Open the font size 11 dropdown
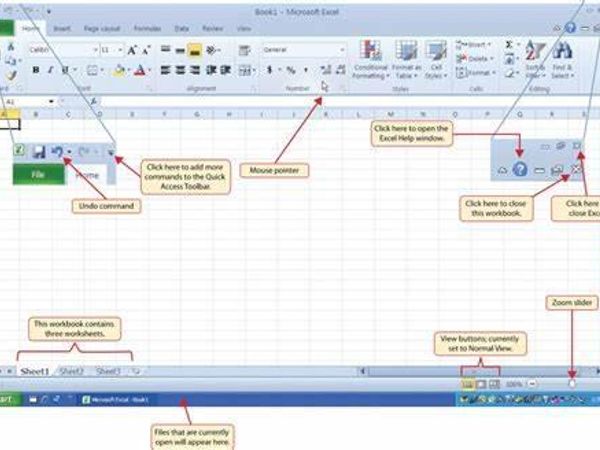 120,50
